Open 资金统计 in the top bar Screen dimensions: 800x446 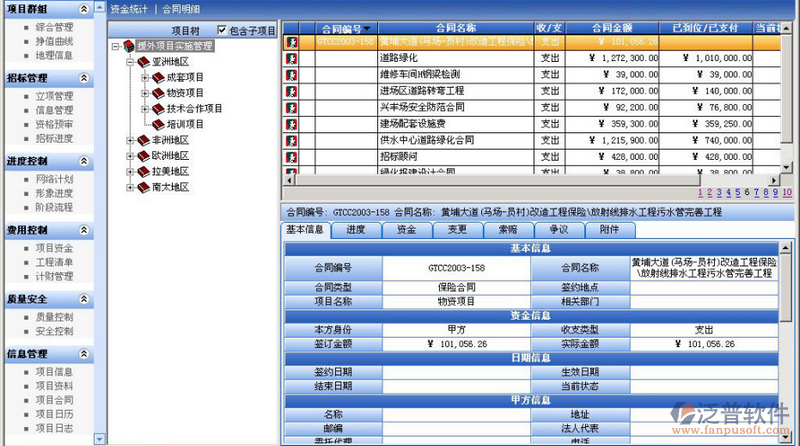point(129,9)
